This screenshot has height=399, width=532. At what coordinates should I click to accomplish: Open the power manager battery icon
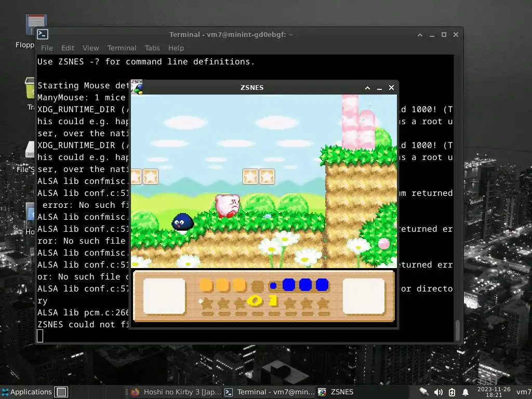coord(452,392)
